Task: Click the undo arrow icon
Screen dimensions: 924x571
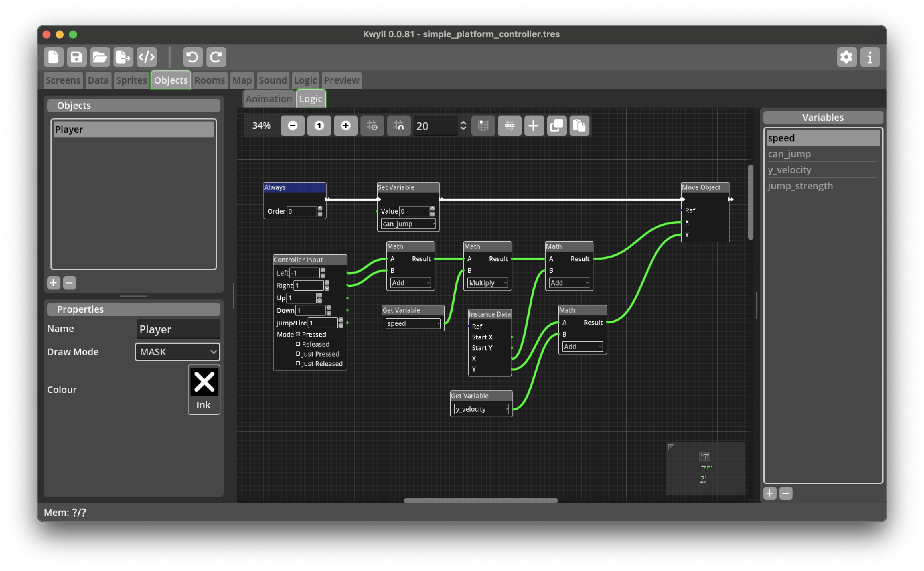Action: 193,57
